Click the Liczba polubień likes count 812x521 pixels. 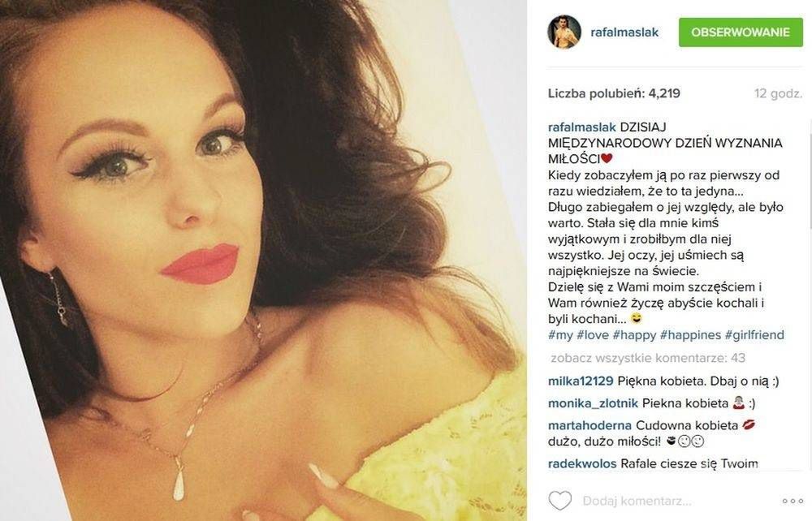point(614,93)
